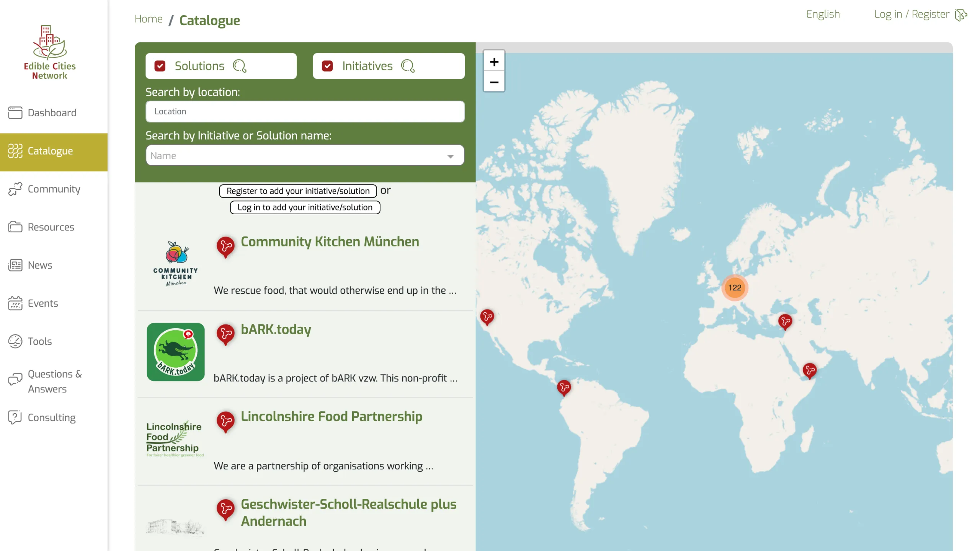
Task: Click the Questions & Answers chat icon
Action: (15, 379)
